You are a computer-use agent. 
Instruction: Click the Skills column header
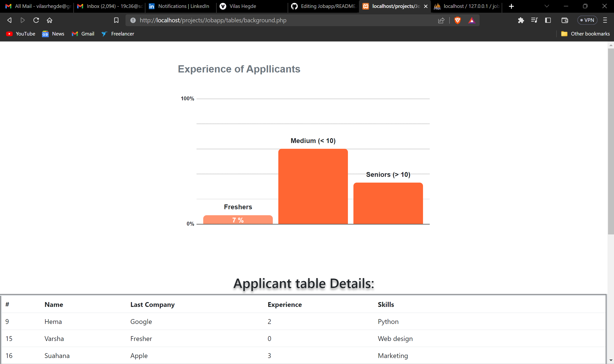click(386, 305)
